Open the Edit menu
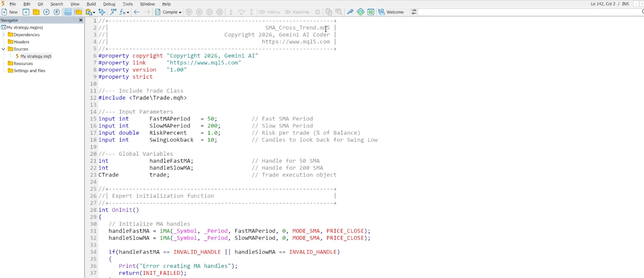The width and height of the screenshot is (644, 278). (x=27, y=4)
